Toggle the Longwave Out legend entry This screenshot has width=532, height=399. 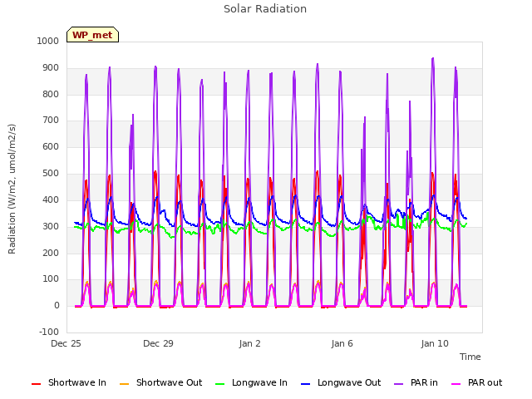[x=341, y=382]
